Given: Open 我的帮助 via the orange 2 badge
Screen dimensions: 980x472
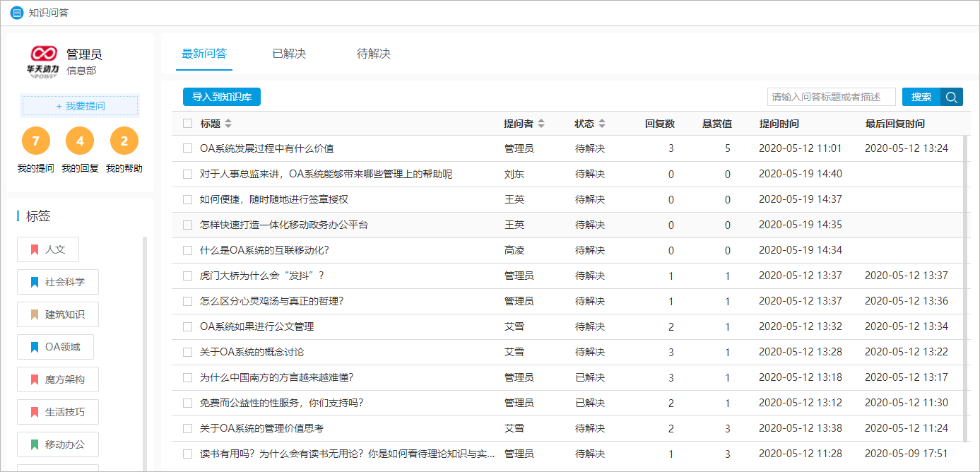Looking at the screenshot, I should (x=124, y=141).
